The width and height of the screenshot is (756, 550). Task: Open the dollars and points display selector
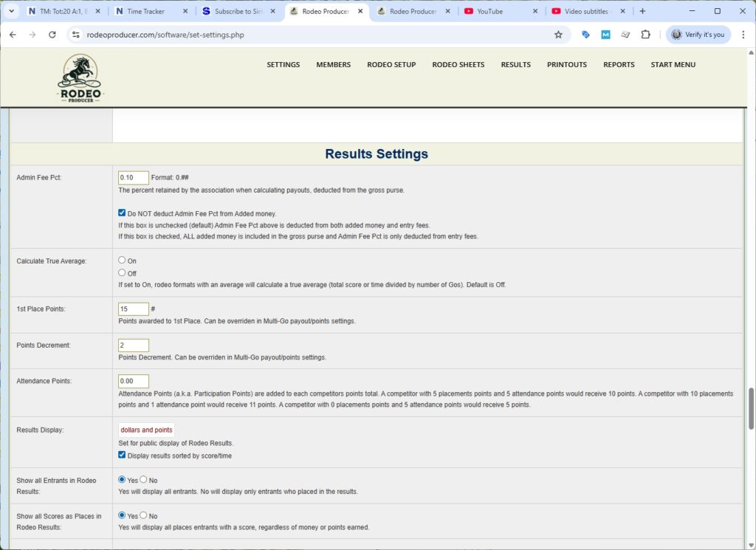(146, 429)
